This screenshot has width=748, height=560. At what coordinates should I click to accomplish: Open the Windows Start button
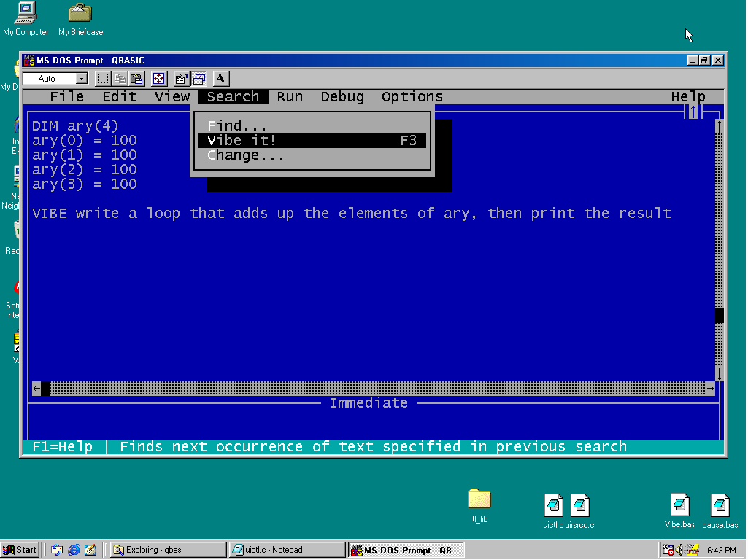pos(20,550)
